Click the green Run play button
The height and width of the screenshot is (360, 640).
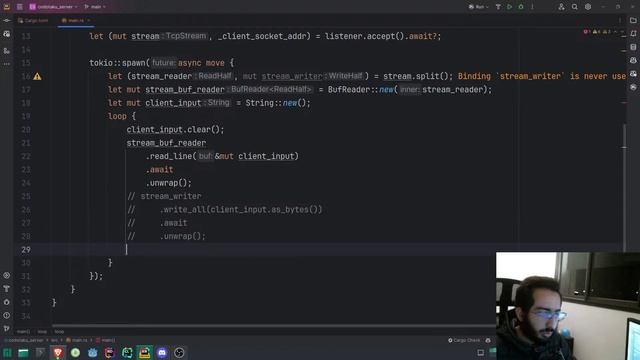(509, 7)
